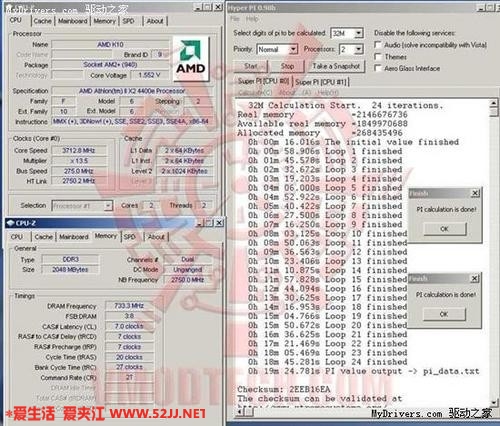Switch to the Super PI CPU #1 tab
This screenshot has width=500, height=426.
321,82
